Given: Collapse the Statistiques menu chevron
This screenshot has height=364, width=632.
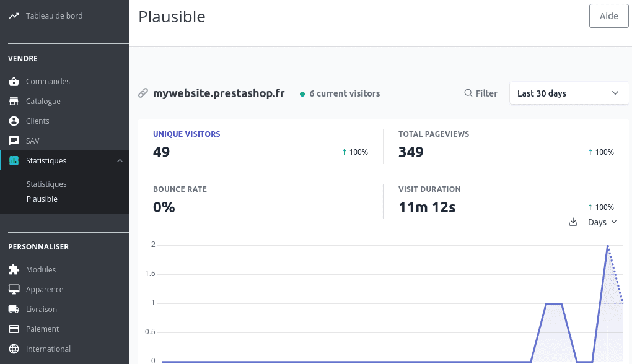Looking at the screenshot, I should tap(120, 161).
